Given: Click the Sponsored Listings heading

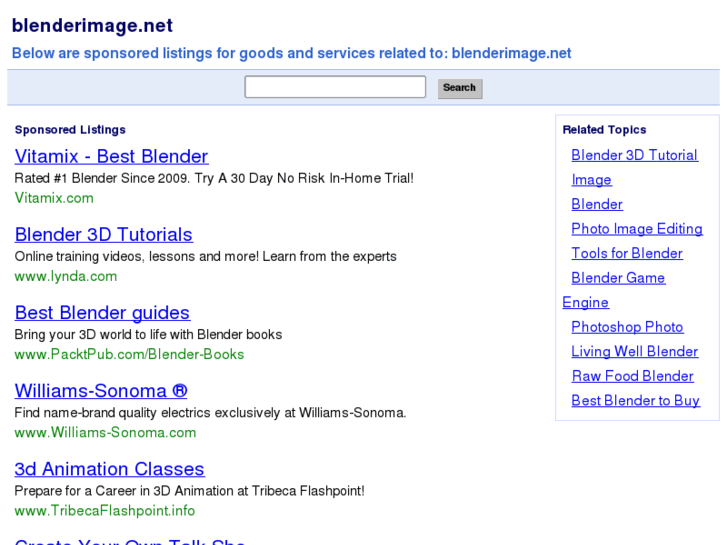Looking at the screenshot, I should click(70, 130).
